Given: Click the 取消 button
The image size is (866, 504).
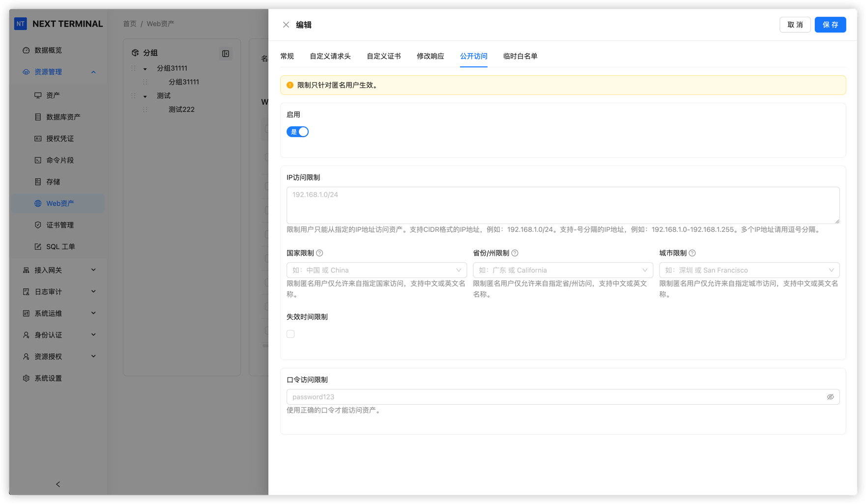Looking at the screenshot, I should tap(795, 25).
